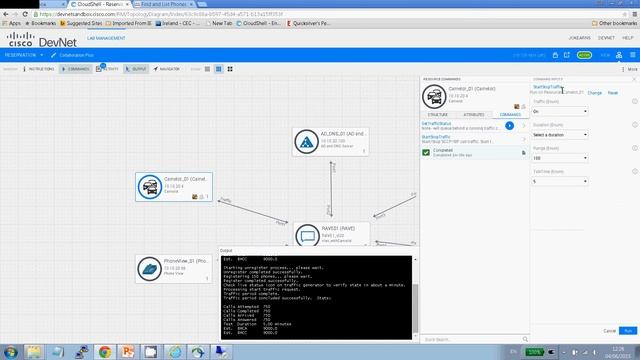
Task: Switch to the Attributes tab
Action: pyautogui.click(x=473, y=115)
